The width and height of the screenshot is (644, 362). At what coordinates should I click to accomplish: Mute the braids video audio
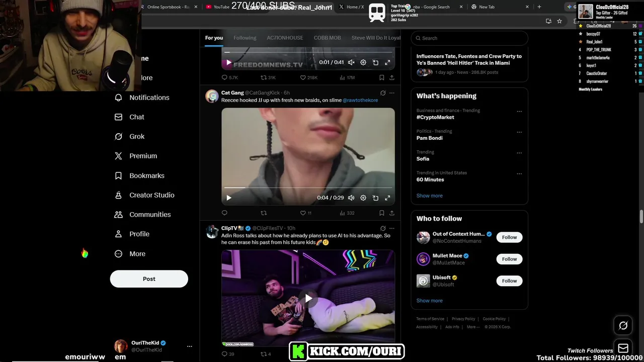pos(351,198)
